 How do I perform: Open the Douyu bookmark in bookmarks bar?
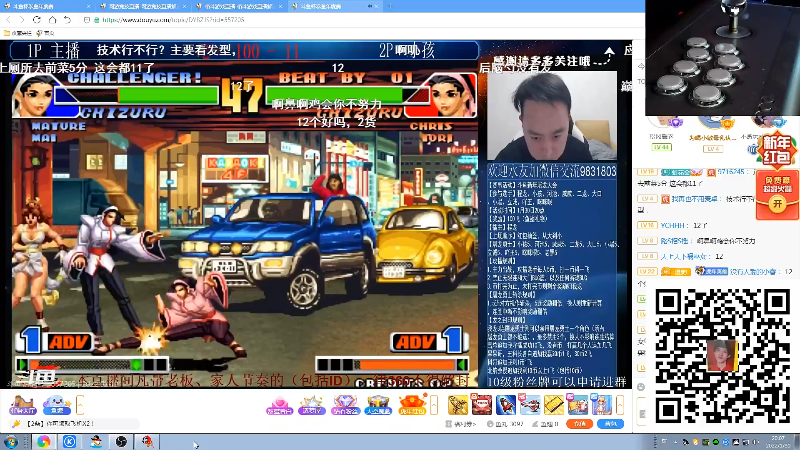[45, 33]
